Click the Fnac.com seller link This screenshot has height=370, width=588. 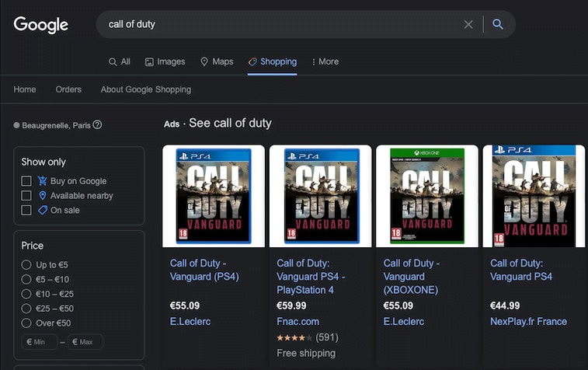(297, 322)
